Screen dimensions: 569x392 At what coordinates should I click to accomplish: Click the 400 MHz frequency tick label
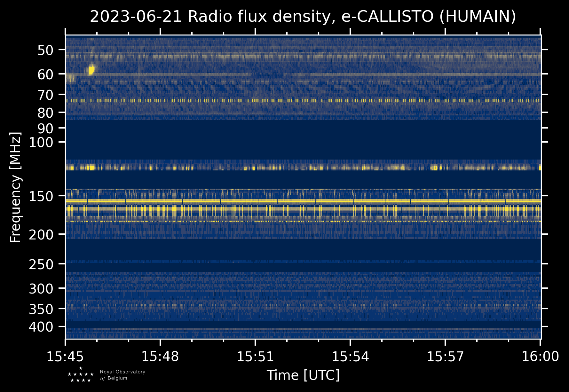(41, 327)
